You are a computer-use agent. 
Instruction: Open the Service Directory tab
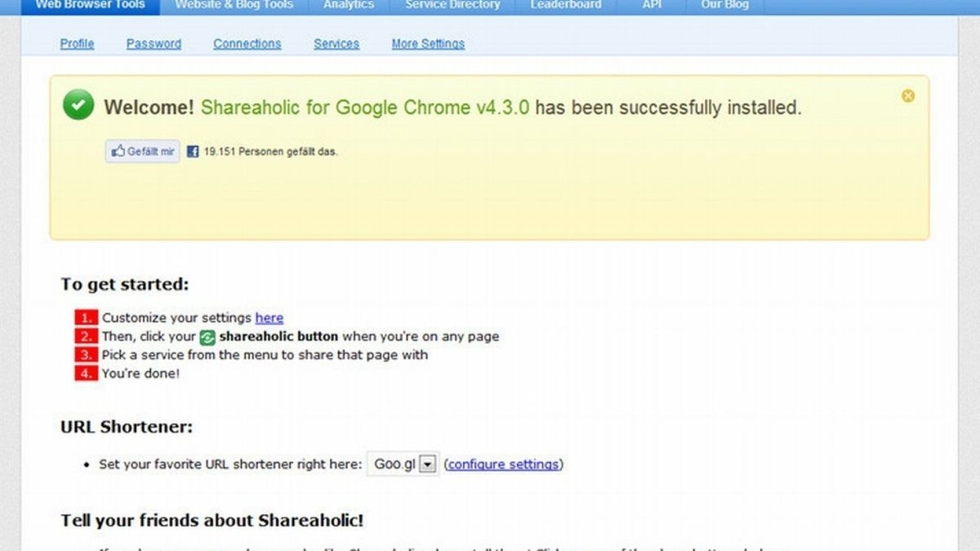452,5
